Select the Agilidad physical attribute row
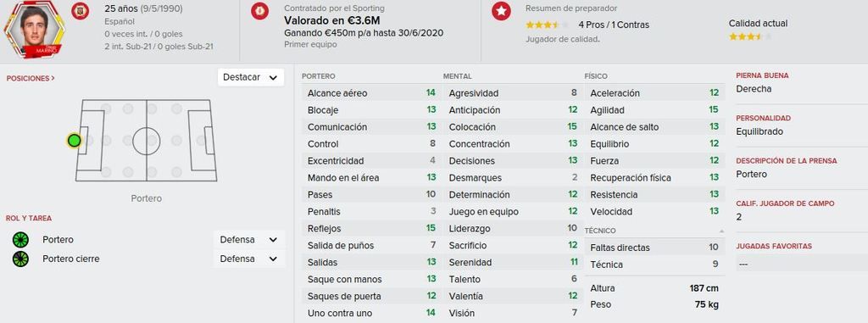The width and height of the screenshot is (868, 323). 654,109
